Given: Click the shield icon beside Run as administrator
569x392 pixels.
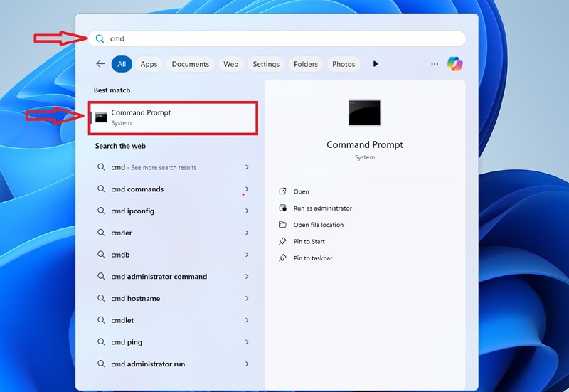Looking at the screenshot, I should [282, 208].
